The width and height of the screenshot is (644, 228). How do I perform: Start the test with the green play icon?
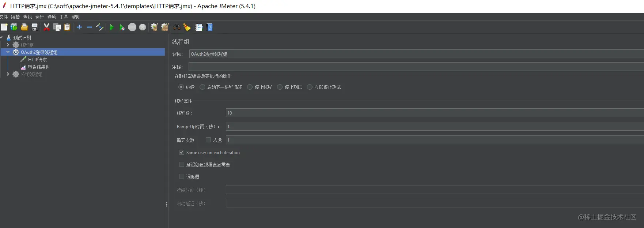(x=112, y=27)
